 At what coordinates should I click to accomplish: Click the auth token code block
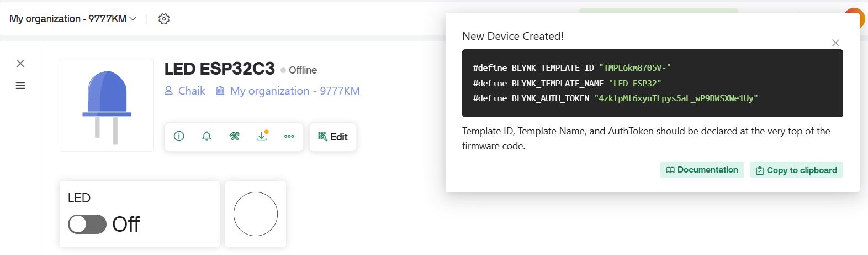653,83
